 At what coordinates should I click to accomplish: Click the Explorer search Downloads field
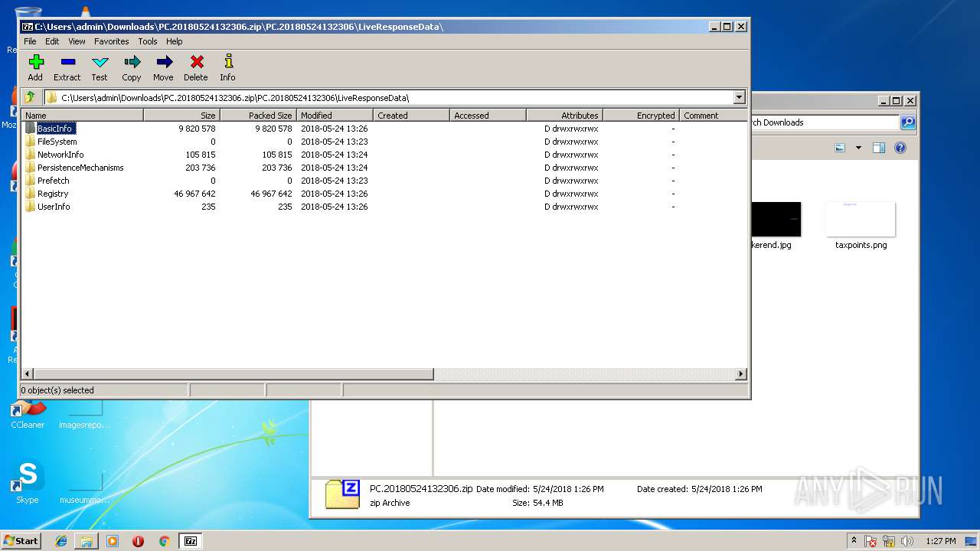(825, 122)
